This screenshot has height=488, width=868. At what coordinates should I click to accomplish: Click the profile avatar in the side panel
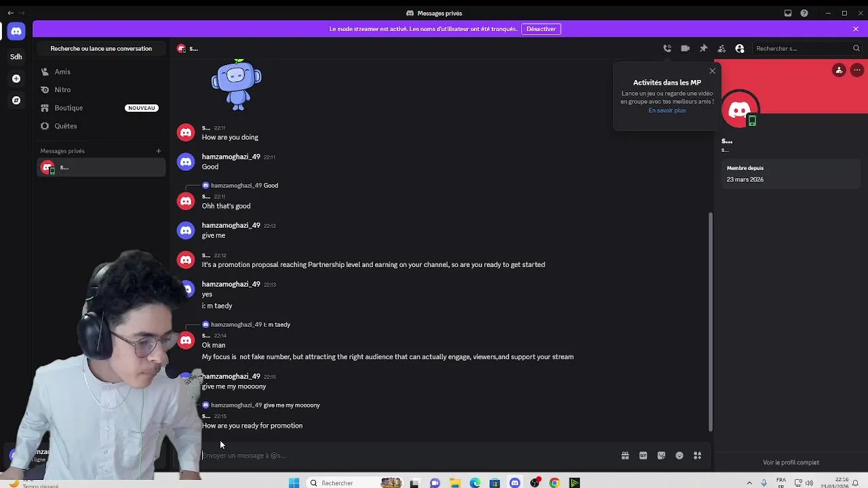click(x=740, y=108)
